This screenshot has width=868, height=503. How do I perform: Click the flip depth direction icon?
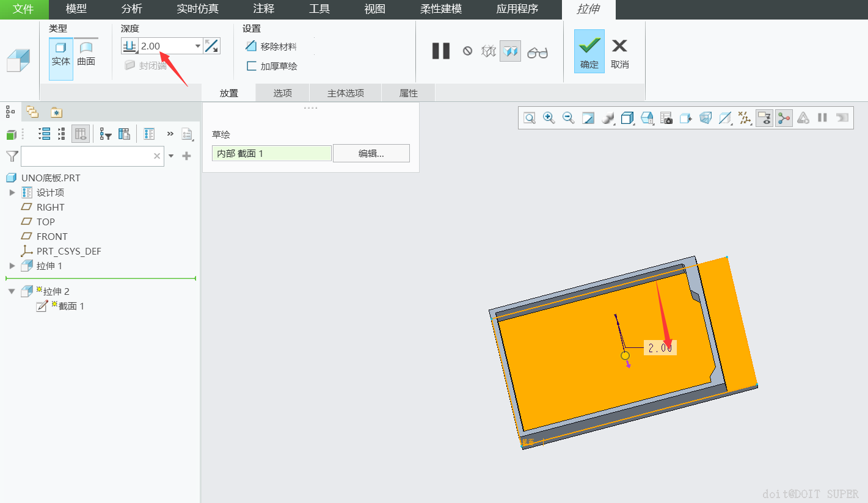211,46
